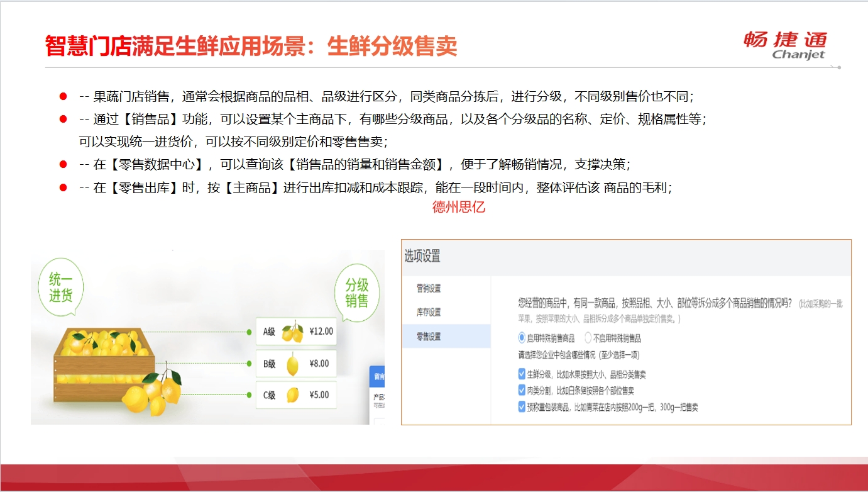Click the Chanjet 畅捷通 logo
This screenshot has height=492, width=868.
pos(785,45)
